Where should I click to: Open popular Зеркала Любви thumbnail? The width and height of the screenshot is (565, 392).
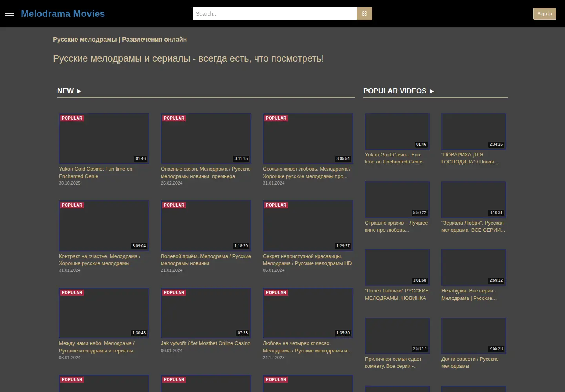point(474,200)
